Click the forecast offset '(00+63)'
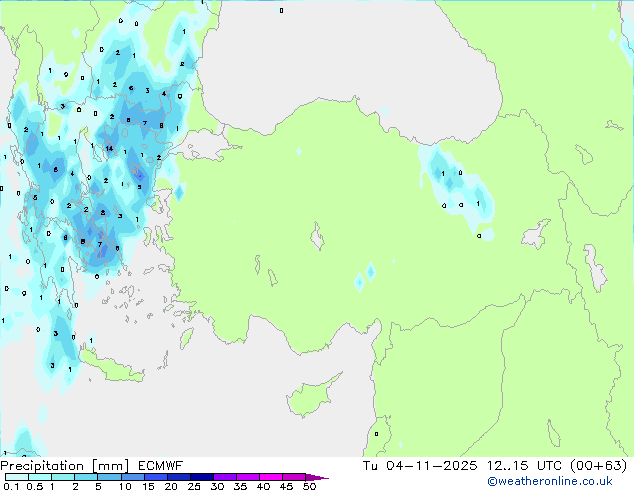This screenshot has height=490, width=634. pos(598,466)
